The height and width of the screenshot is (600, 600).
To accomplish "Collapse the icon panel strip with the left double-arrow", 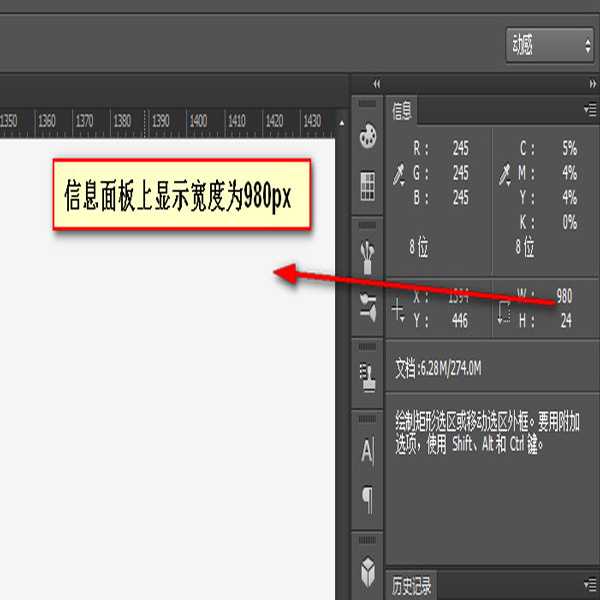I will click(377, 84).
